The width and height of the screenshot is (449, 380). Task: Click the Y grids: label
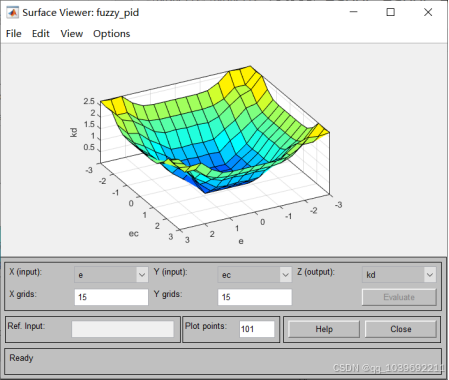coord(168,294)
